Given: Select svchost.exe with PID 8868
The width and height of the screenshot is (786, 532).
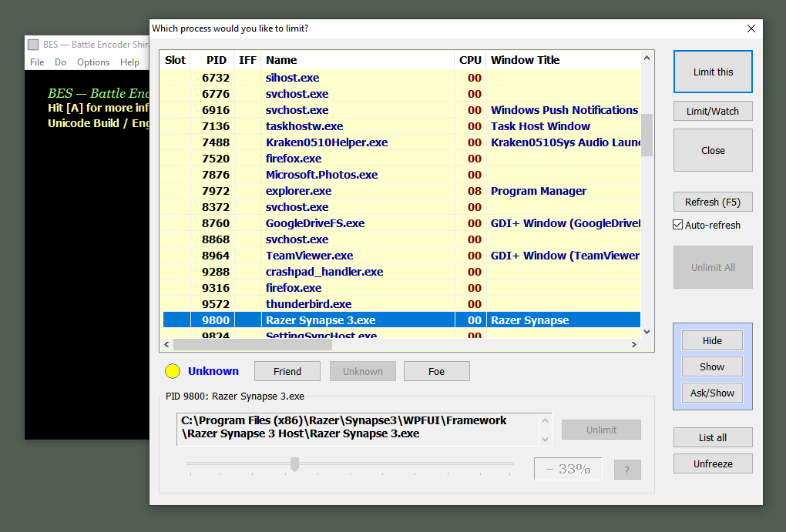Looking at the screenshot, I should pos(401,239).
